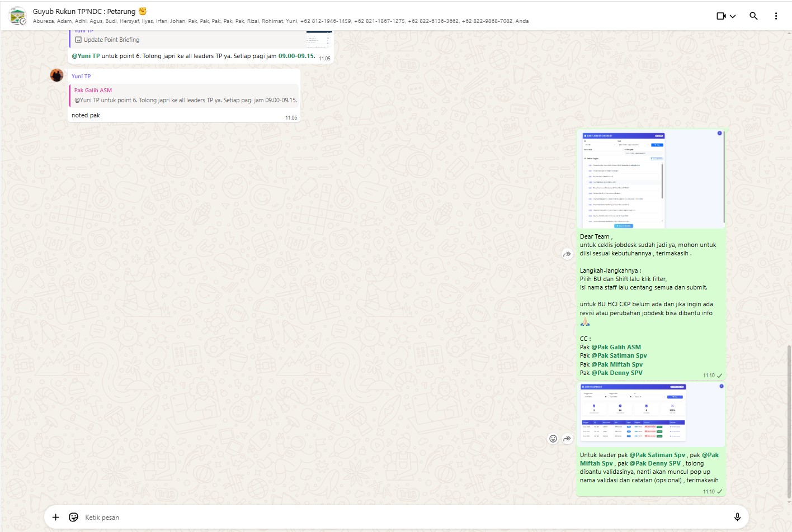Open the group profile picture
Image resolution: width=792 pixels, height=532 pixels.
coord(17,16)
